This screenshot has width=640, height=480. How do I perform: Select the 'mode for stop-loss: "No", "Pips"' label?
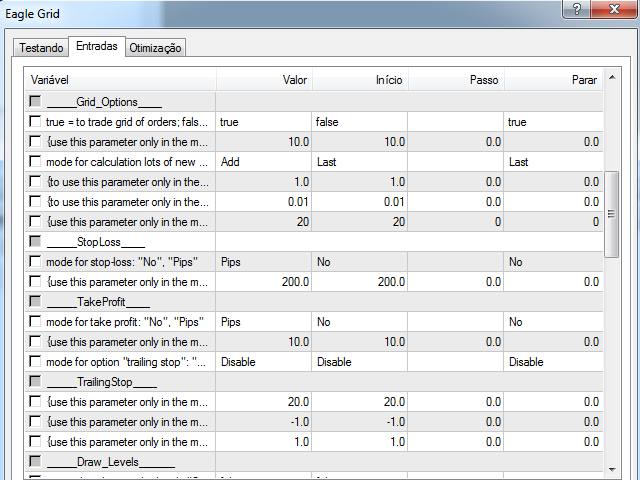[x=122, y=262]
